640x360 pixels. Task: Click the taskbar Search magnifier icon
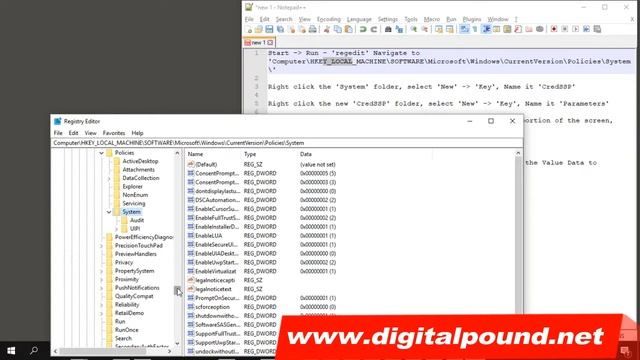tap(34, 350)
